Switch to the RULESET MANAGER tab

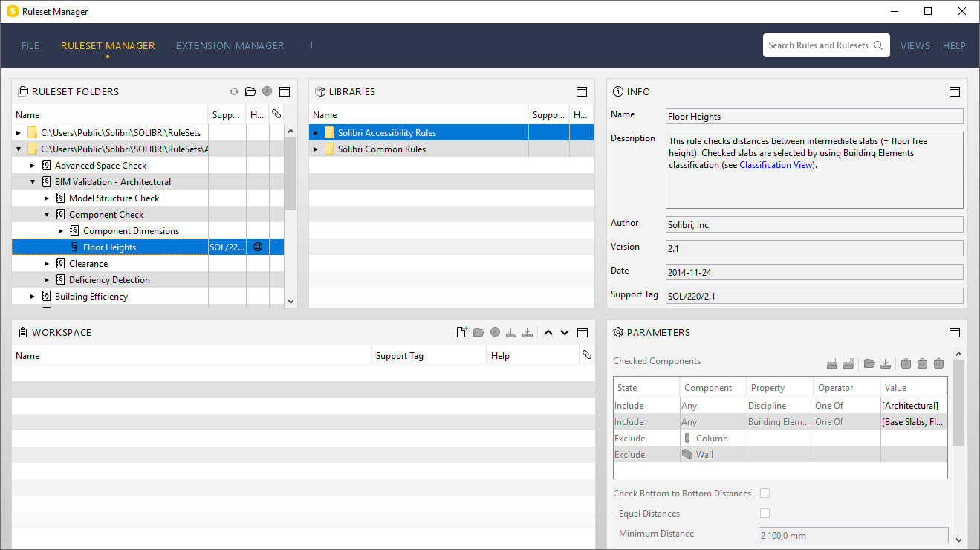(108, 45)
